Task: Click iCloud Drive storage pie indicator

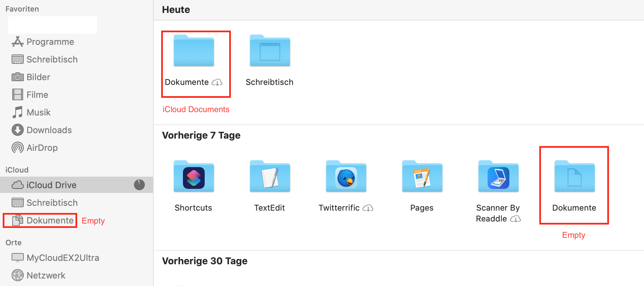Action: [139, 185]
